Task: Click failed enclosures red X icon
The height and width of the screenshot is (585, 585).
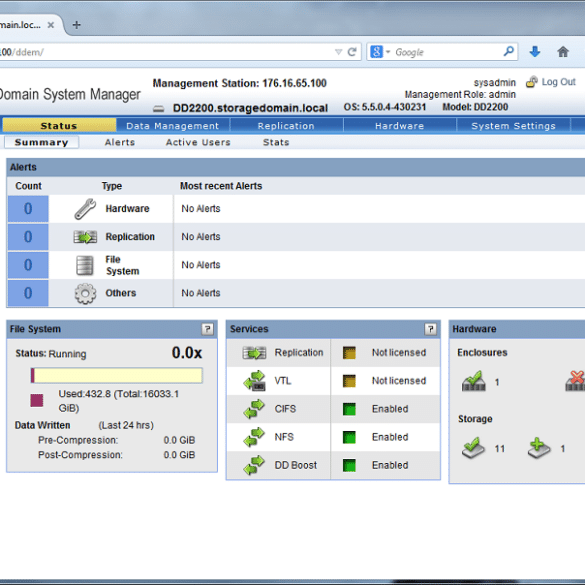Action: pos(575,381)
